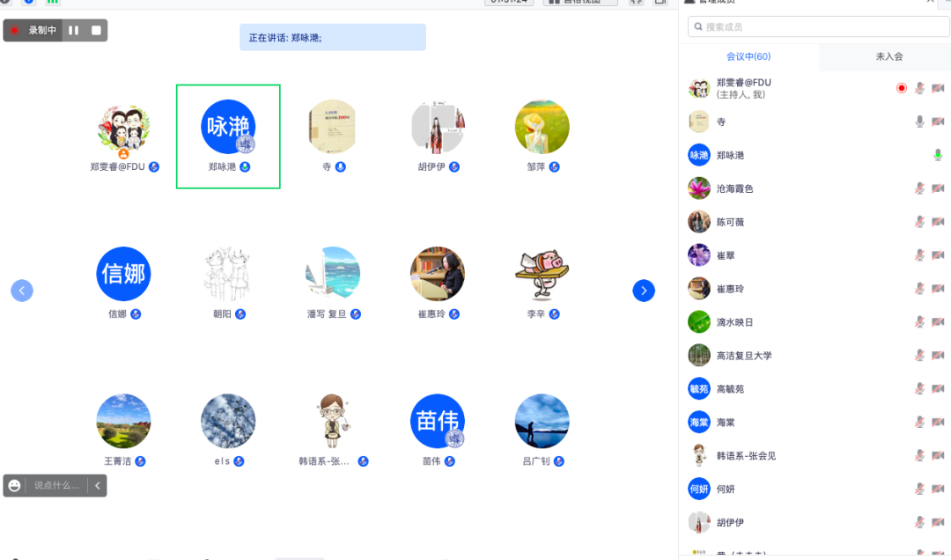Click the recording indicator next to 郑雯睿@FDU
The image size is (951, 560).
pos(901,87)
